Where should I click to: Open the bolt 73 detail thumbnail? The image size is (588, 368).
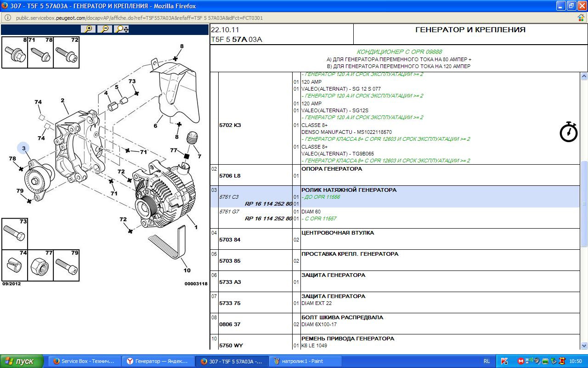click(x=15, y=234)
